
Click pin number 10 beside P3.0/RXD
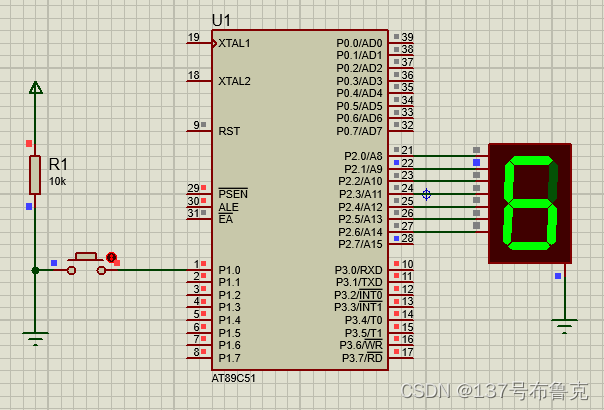[x=408, y=264]
